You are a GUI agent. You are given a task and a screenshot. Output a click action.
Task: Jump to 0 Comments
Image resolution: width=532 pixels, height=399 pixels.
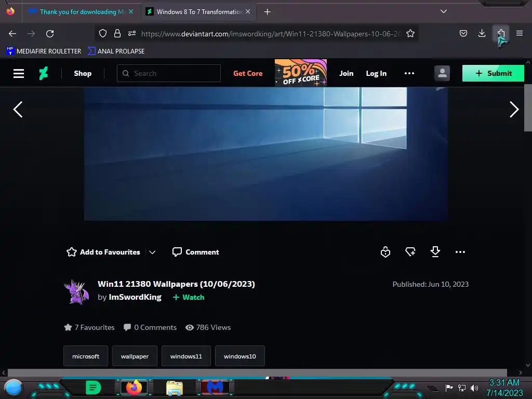click(150, 327)
